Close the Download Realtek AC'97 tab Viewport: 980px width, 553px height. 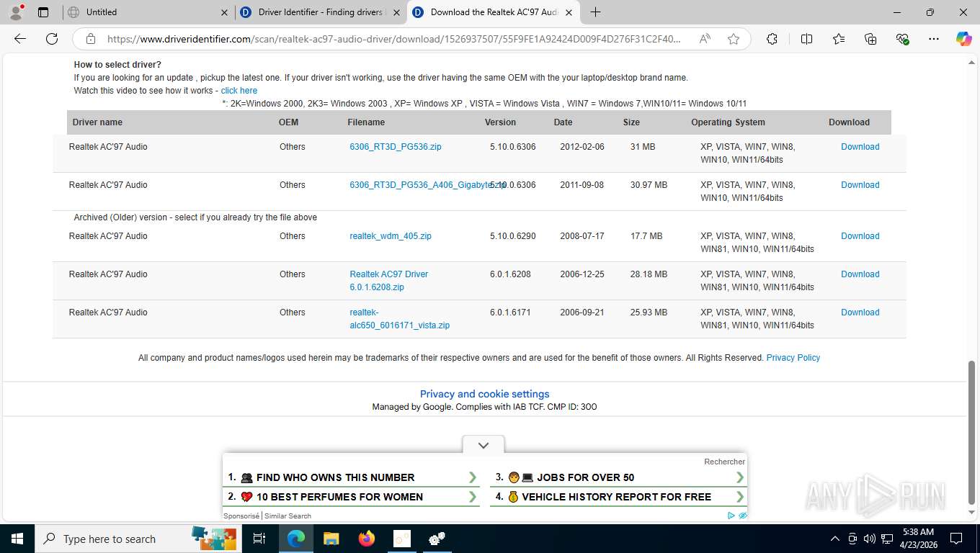point(569,12)
